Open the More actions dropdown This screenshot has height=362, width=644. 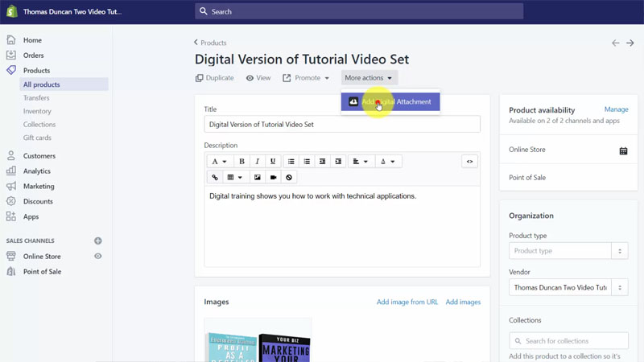tap(369, 78)
